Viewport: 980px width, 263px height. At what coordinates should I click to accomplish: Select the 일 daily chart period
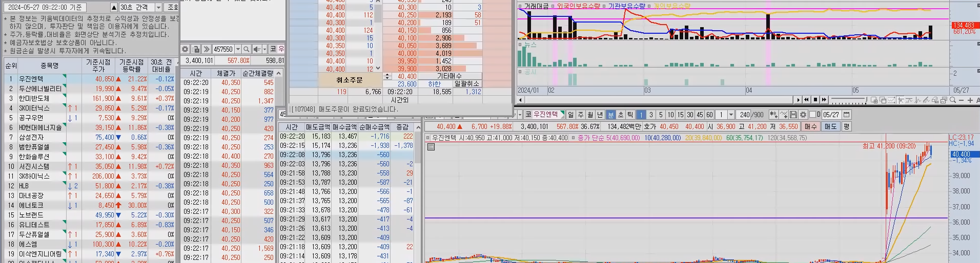[x=570, y=115]
